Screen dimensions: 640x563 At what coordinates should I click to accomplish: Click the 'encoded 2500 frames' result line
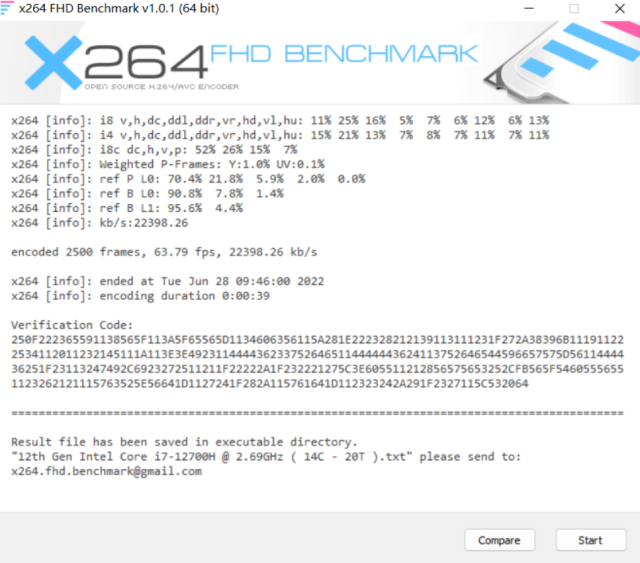(164, 252)
